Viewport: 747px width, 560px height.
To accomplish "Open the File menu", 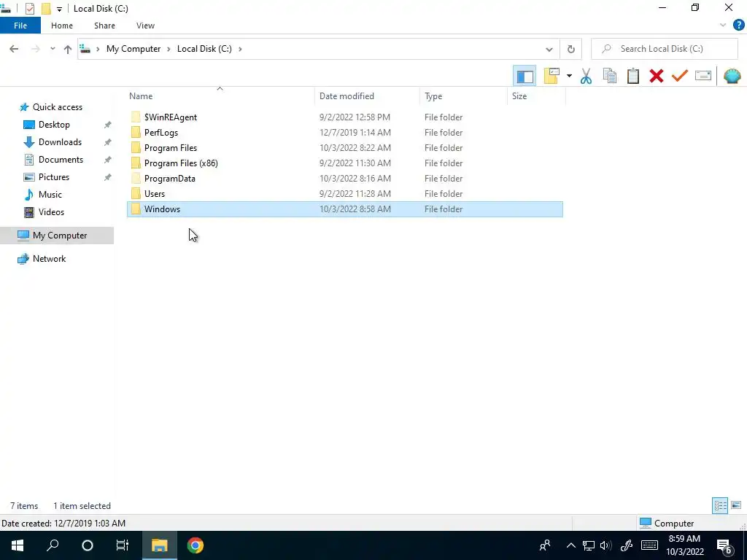I will tap(20, 26).
